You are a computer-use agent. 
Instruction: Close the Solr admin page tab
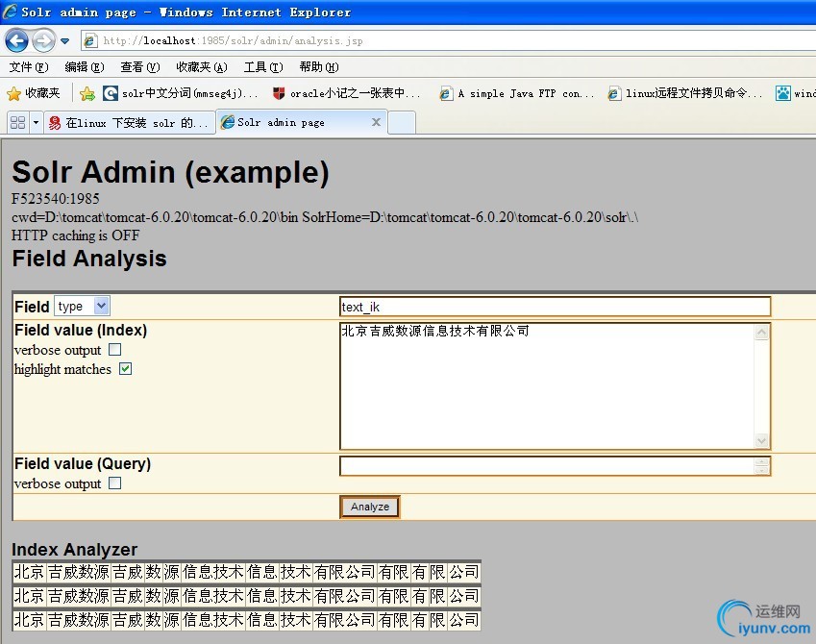pyautogui.click(x=376, y=122)
